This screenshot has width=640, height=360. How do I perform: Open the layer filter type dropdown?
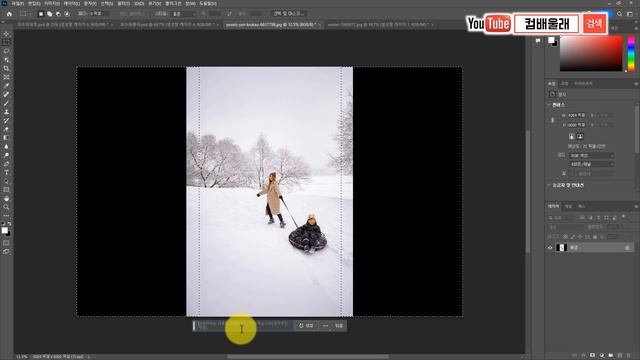pyautogui.click(x=563, y=218)
